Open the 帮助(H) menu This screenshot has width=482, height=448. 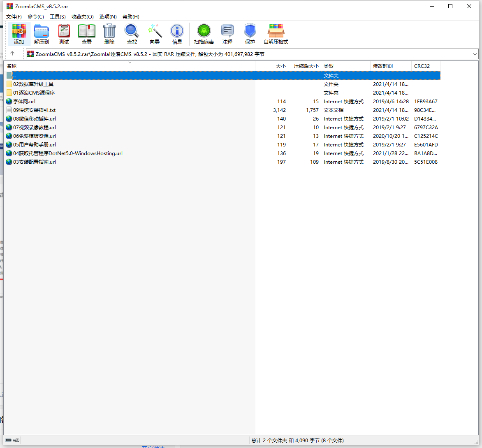tap(131, 16)
